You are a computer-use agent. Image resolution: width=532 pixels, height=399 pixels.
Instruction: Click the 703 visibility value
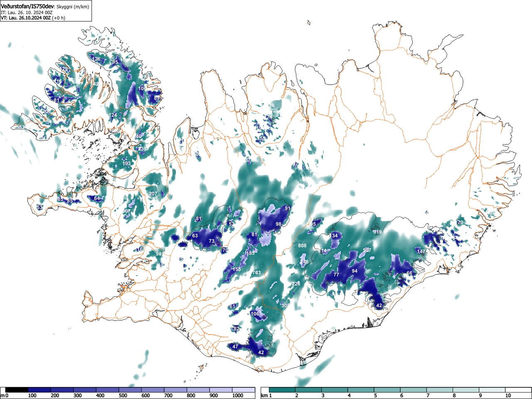pyautogui.click(x=256, y=273)
